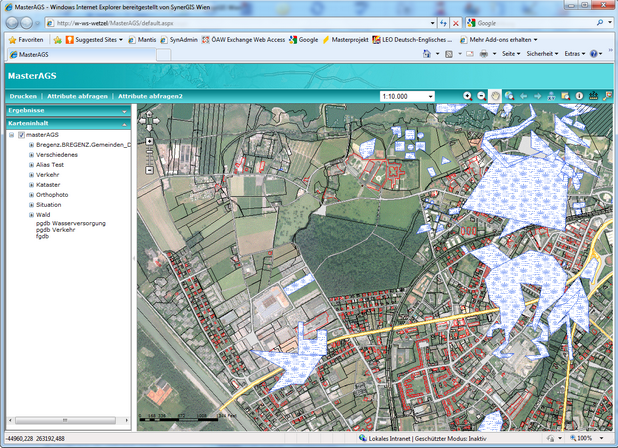The height and width of the screenshot is (448, 618).
Task: Open the SynAdmin bookmark
Action: click(179, 40)
